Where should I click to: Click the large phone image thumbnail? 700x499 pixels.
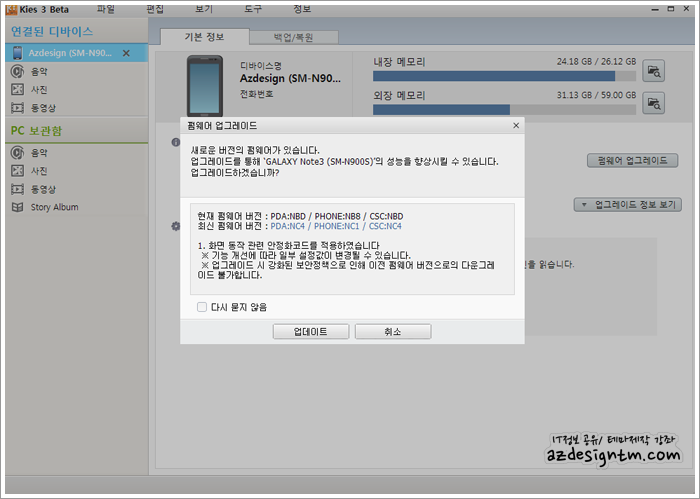click(x=205, y=86)
